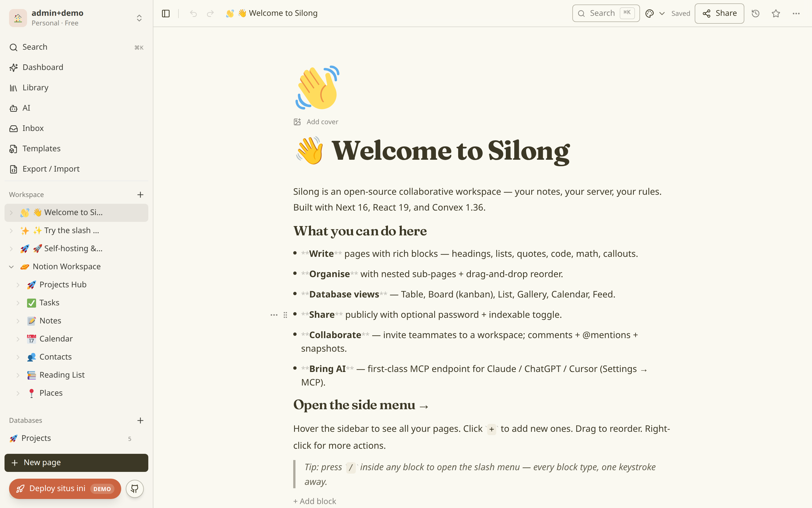The height and width of the screenshot is (508, 812).
Task: Click the sidebar Search magnifier icon
Action: tap(14, 47)
